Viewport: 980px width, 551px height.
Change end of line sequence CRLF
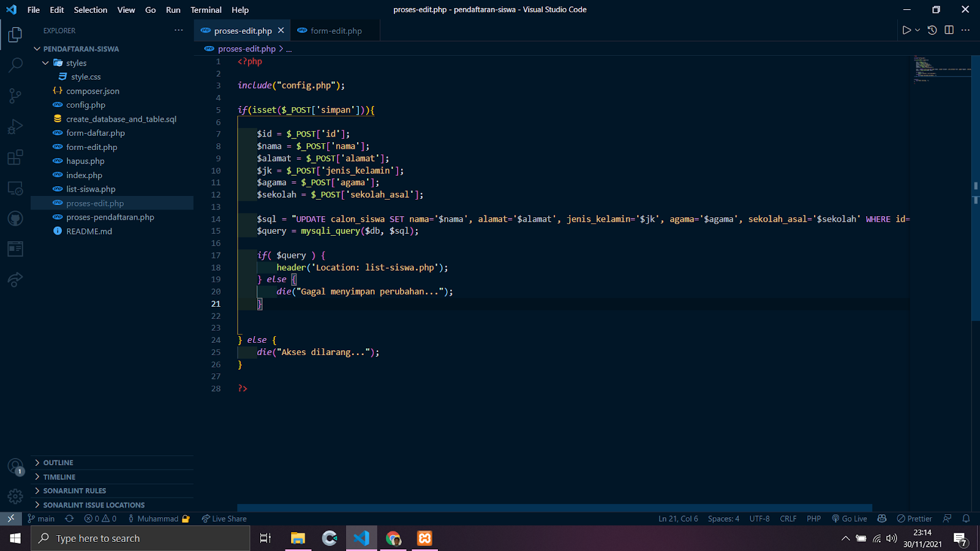click(788, 519)
